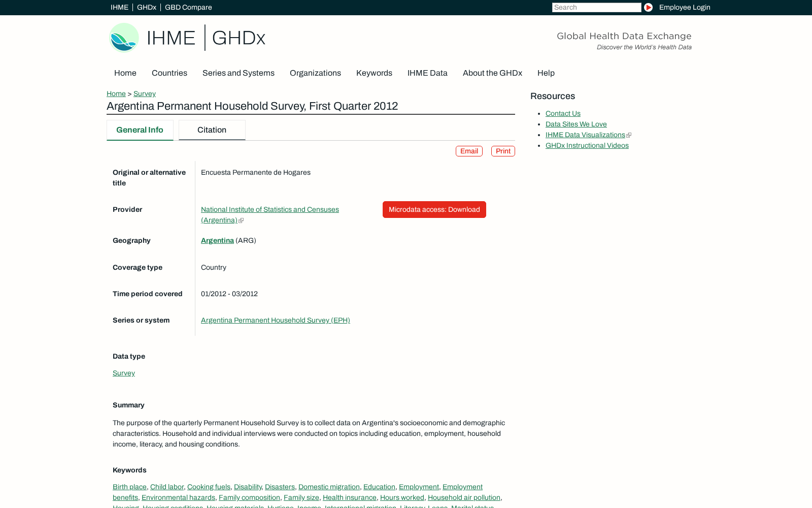This screenshot has width=812, height=508.
Task: Open the Home menu item
Action: pos(125,73)
